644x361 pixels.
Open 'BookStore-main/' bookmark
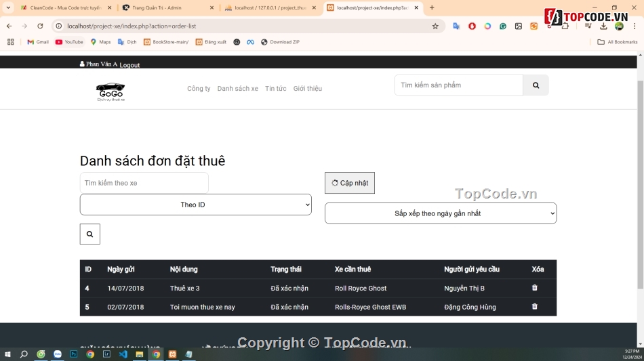coord(166,42)
